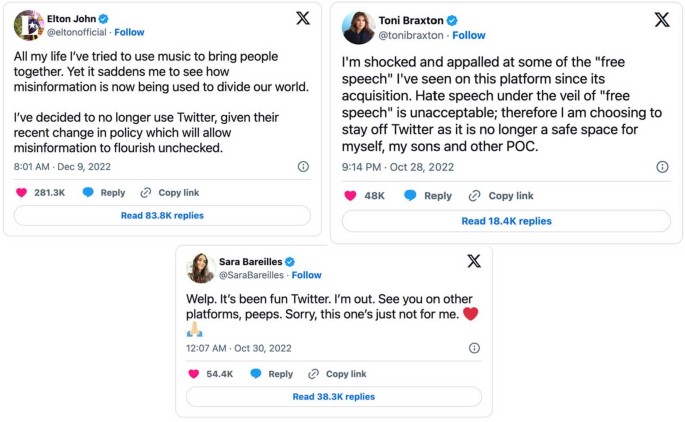Read 38.3K replies on Sara Bareilles' tweet
The height and width of the screenshot is (422, 685).
click(333, 396)
